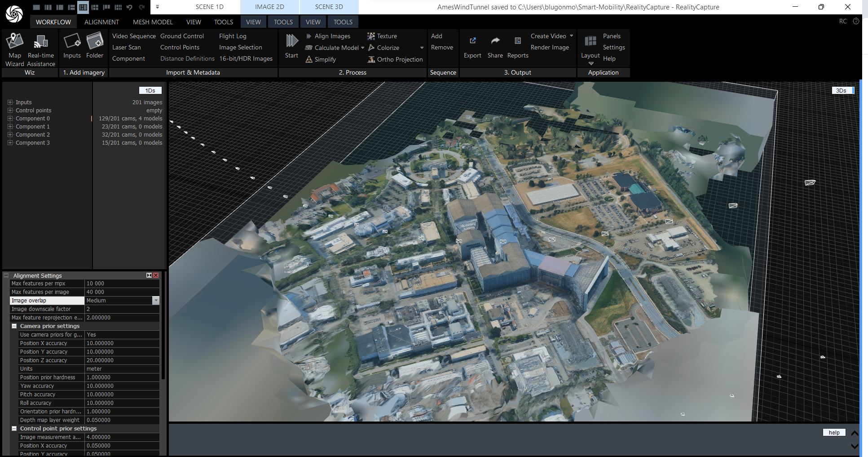Click the Export icon in Output
Screen dimensions: 868x457
click(x=472, y=41)
